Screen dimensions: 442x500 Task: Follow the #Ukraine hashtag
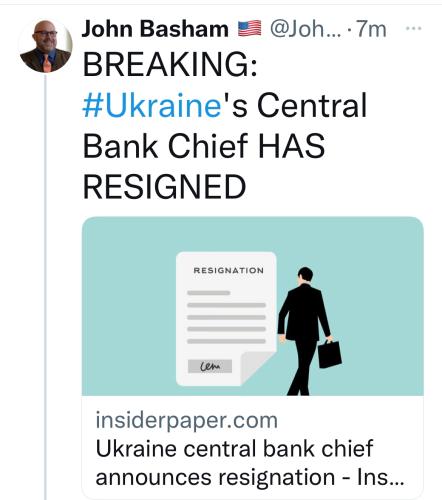152,105
